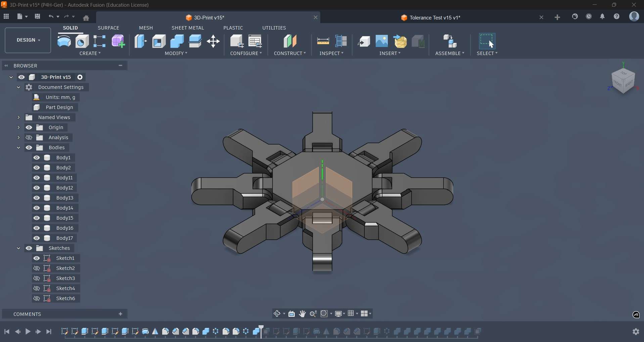This screenshot has height=342, width=644.
Task: Switch to the MESH tab
Action: point(146,28)
